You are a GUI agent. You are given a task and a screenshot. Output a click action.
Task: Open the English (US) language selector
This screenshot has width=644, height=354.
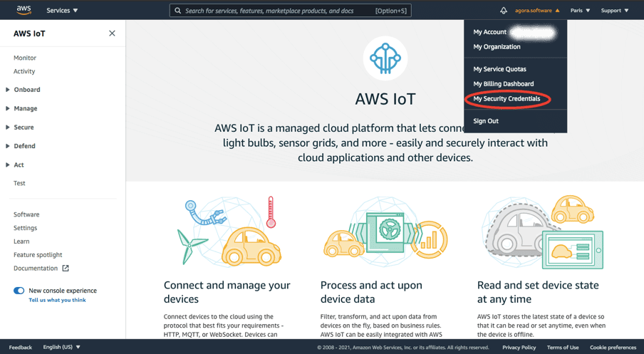[x=61, y=347]
